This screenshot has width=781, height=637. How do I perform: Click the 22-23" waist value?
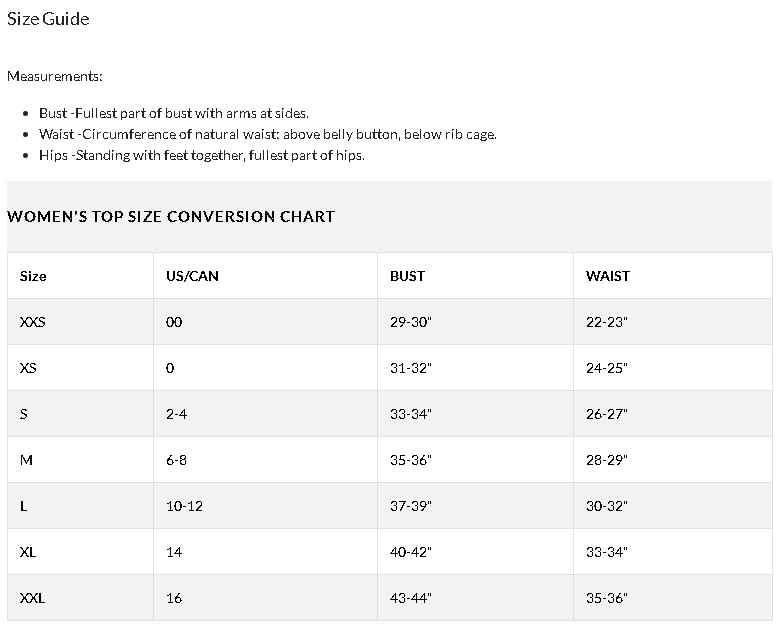[606, 322]
